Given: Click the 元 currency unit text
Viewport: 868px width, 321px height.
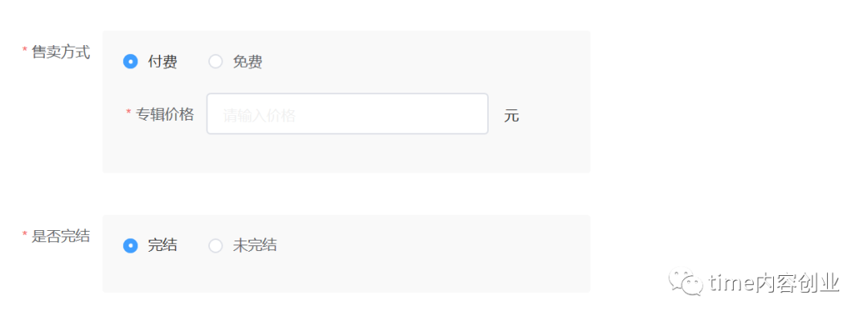Looking at the screenshot, I should point(511,116).
